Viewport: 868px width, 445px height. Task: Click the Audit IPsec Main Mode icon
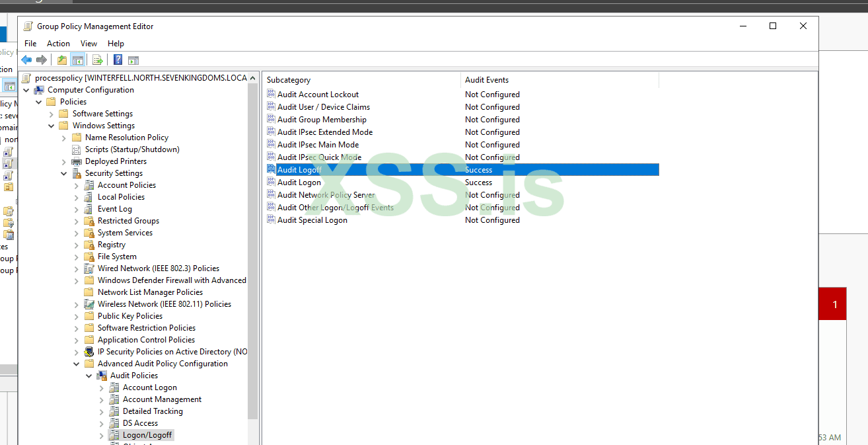[271, 144]
